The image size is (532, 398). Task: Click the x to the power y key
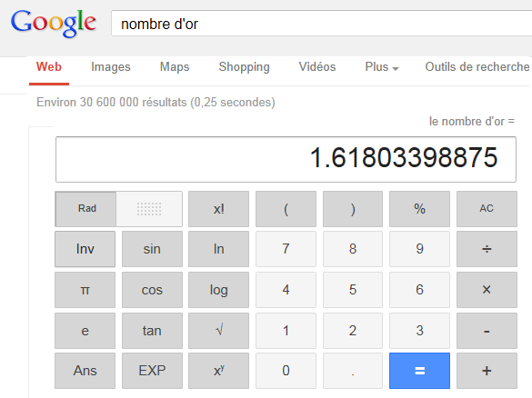pos(219,371)
